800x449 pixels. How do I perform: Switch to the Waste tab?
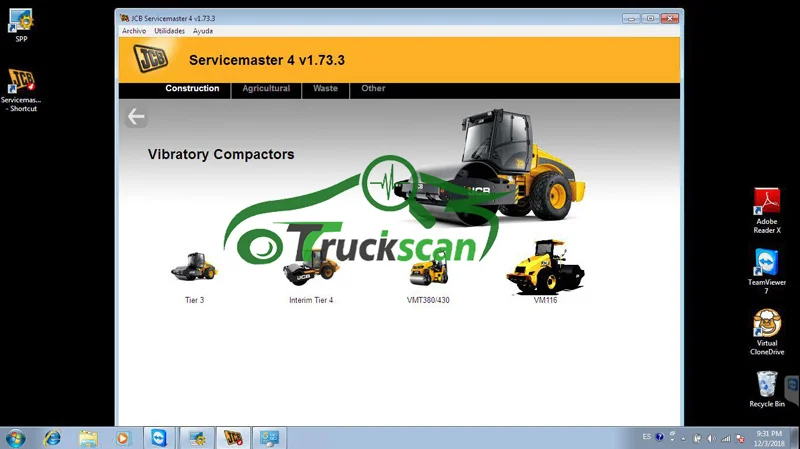pos(325,88)
